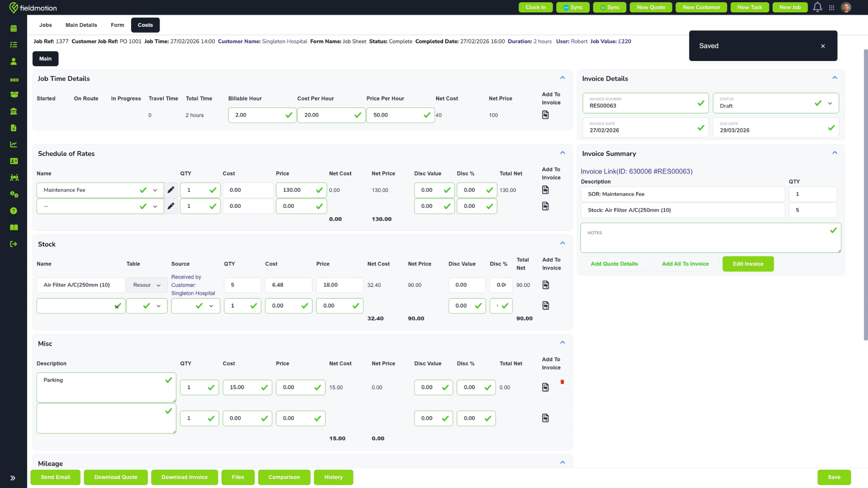
Task: Collapse the Invoice Details panel
Action: [x=835, y=78]
